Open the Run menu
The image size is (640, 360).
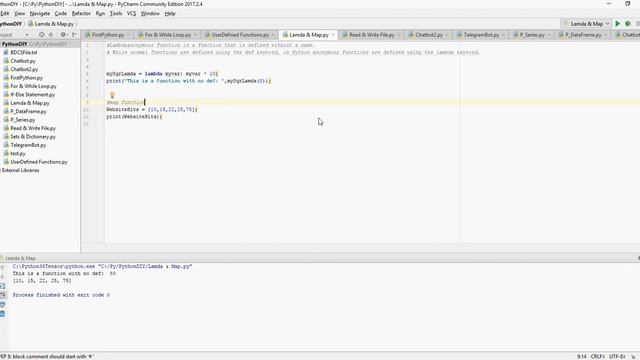coord(100,13)
